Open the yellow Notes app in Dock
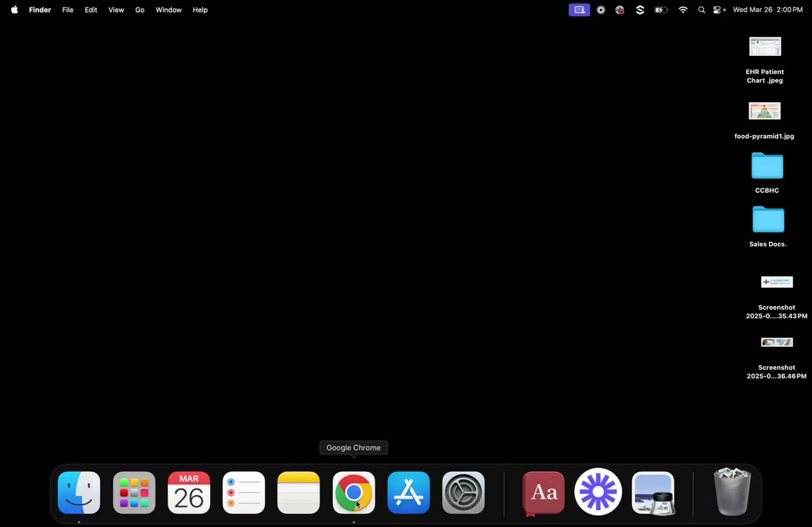 coord(299,493)
